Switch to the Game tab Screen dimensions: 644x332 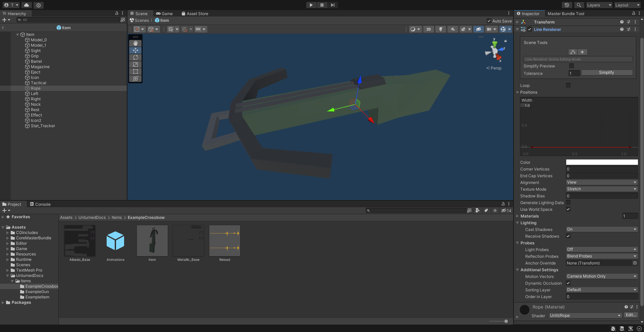[164, 13]
